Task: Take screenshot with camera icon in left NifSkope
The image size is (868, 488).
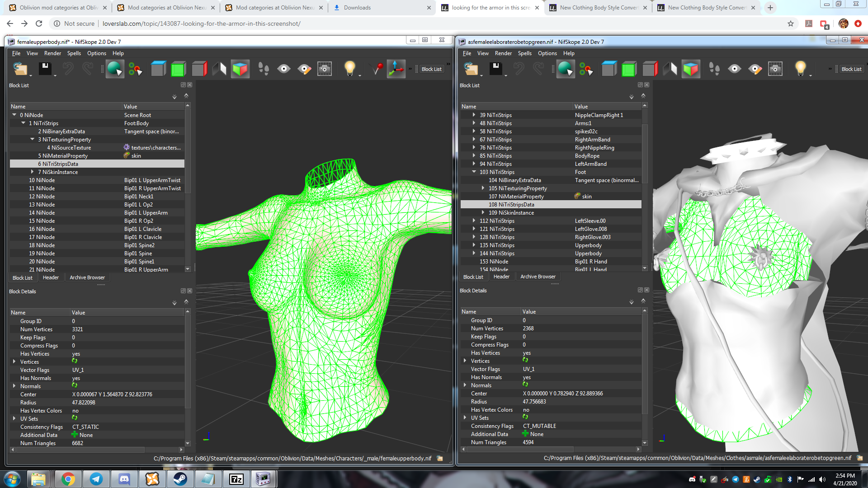Action: (x=325, y=69)
